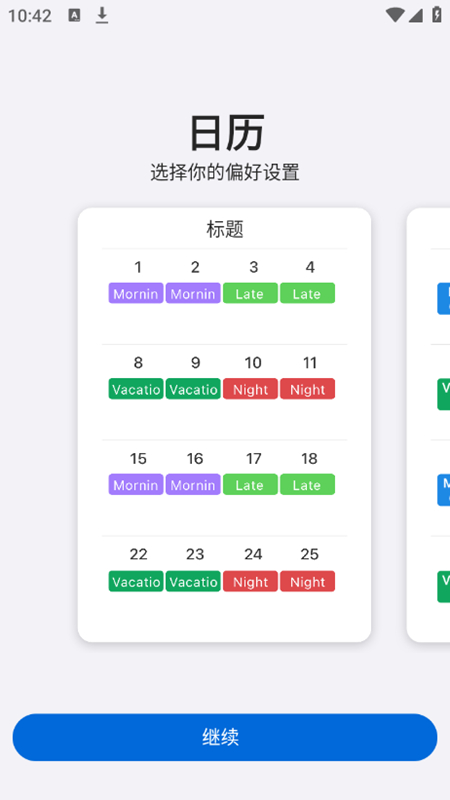Tap the green Late tag under day 4
Image resolution: width=450 pixels, height=800 pixels.
click(x=307, y=293)
